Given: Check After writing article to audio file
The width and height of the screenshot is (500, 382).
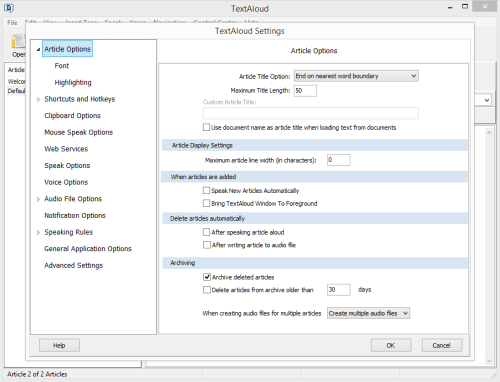Looking at the screenshot, I should [x=207, y=245].
